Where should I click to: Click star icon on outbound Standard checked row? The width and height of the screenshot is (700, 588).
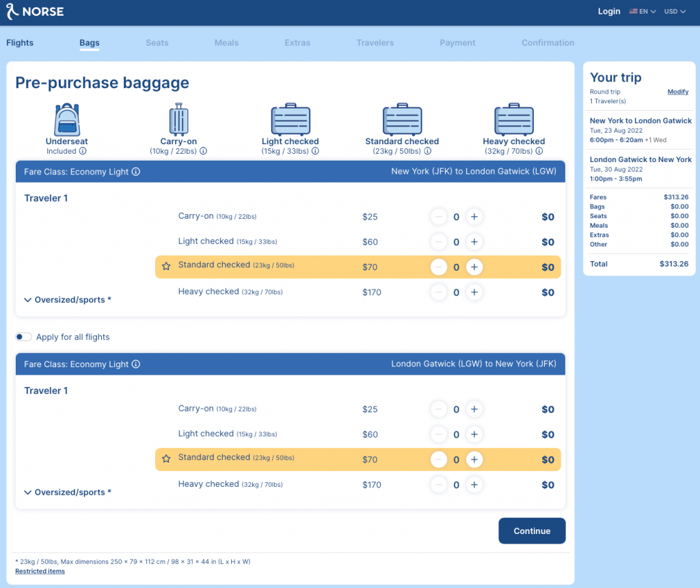pos(166,267)
